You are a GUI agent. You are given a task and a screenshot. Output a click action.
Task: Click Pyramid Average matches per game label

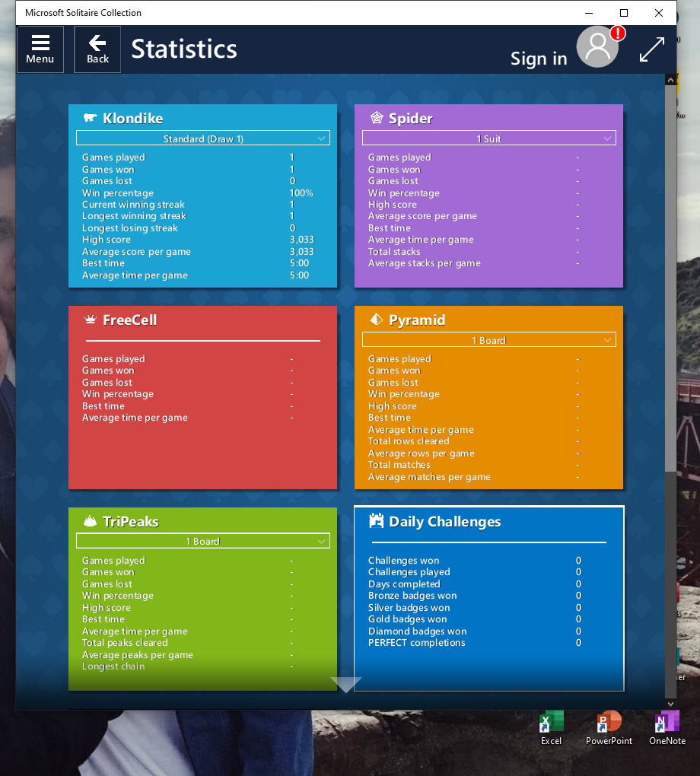429,477
